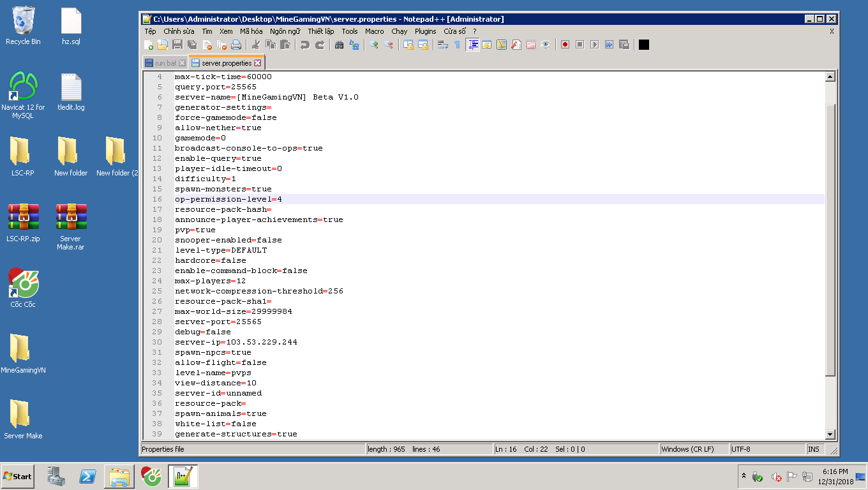
Task: Click the New file toolbar icon
Action: [149, 45]
